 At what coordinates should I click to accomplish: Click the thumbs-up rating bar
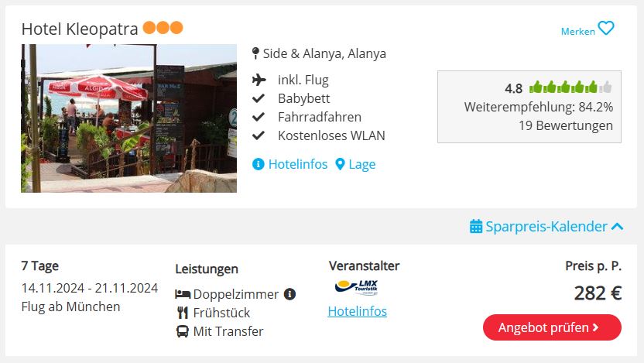570,87
